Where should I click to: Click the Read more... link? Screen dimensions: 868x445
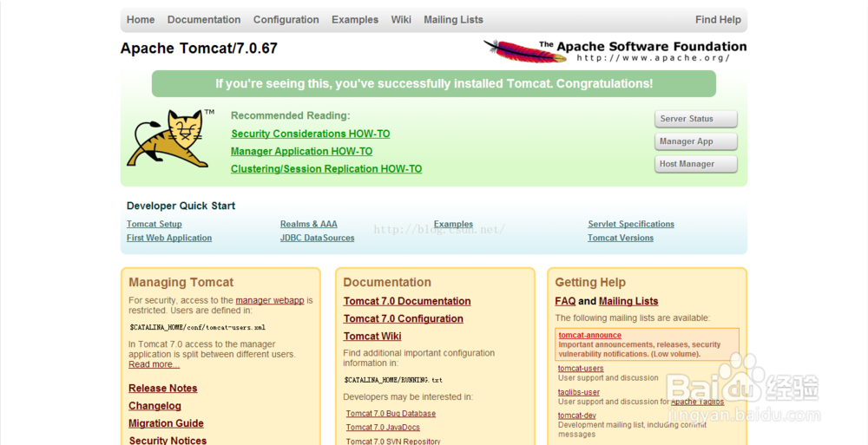[x=154, y=364]
